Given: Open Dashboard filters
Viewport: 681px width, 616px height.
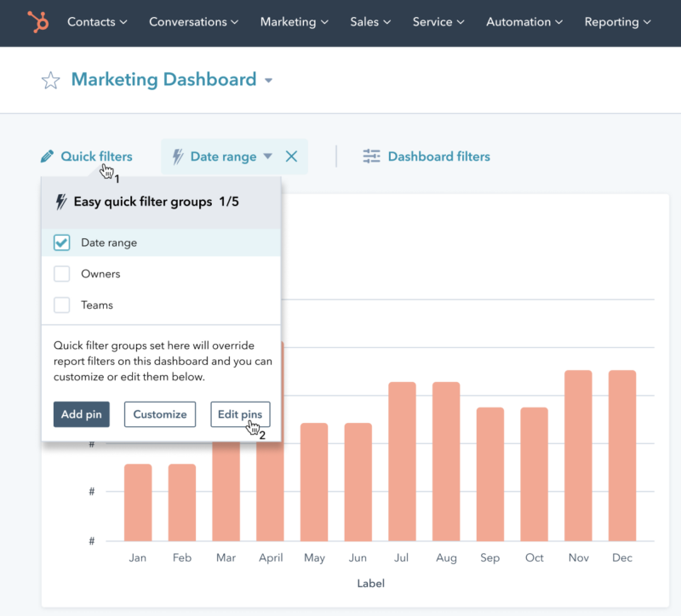Looking at the screenshot, I should coord(438,157).
